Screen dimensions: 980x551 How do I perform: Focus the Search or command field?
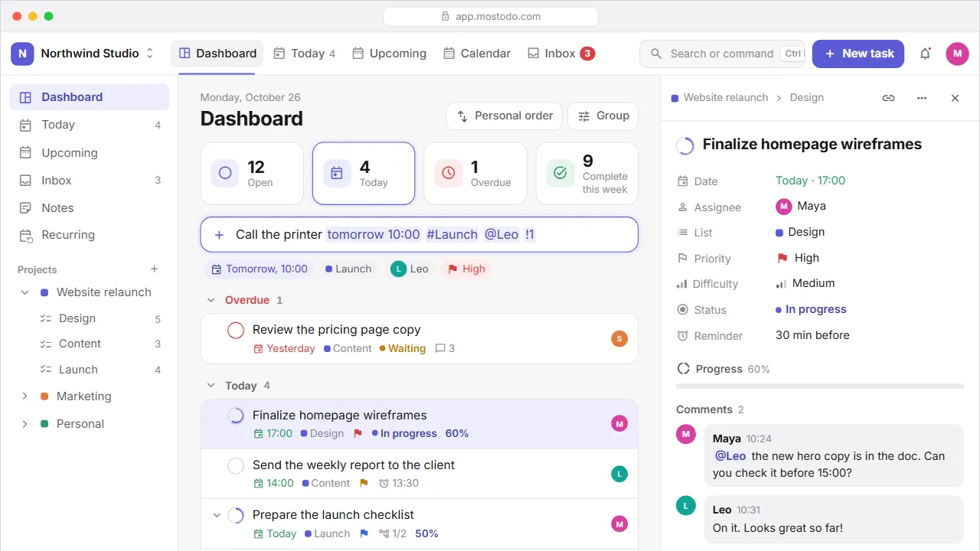[723, 54]
